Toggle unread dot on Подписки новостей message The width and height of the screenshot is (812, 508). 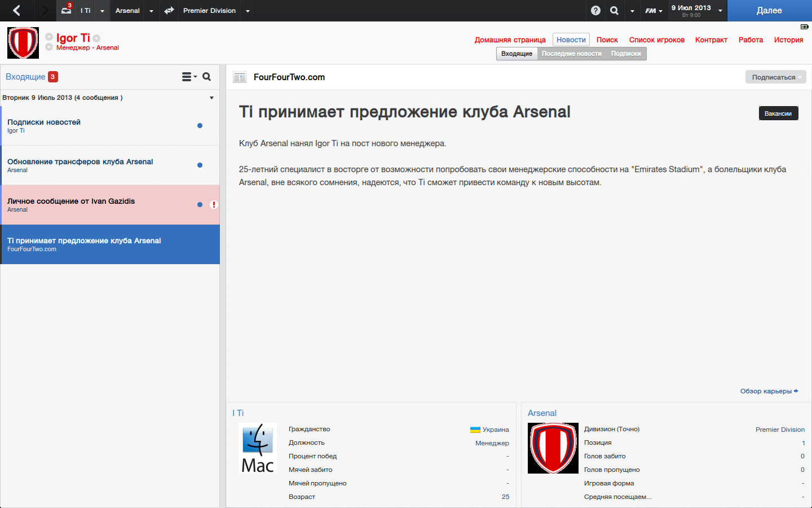200,126
